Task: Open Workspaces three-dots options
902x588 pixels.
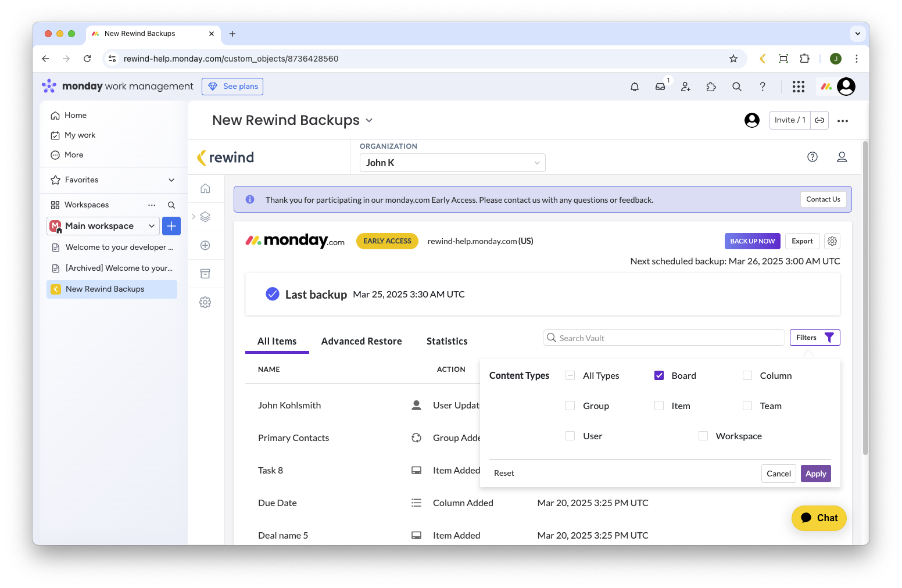Action: coord(152,205)
